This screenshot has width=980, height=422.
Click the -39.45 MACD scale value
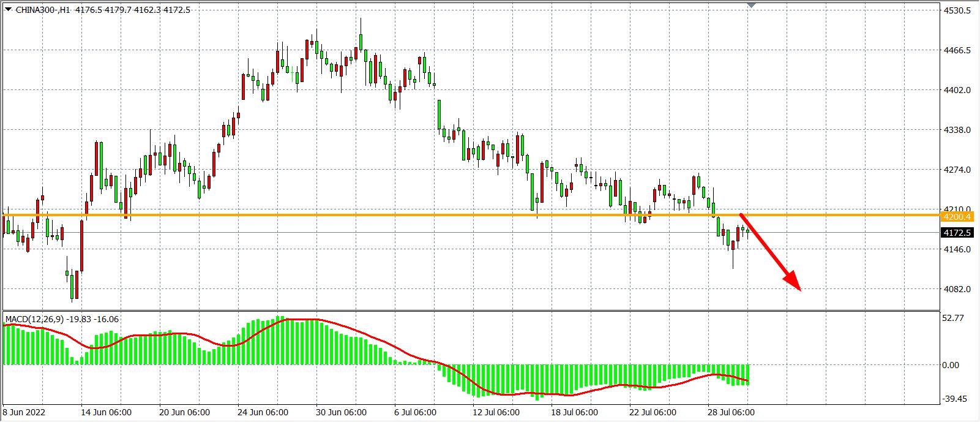point(956,399)
